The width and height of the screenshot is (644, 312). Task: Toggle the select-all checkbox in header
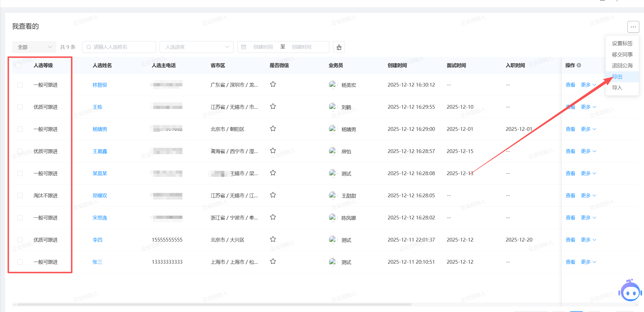pos(18,65)
